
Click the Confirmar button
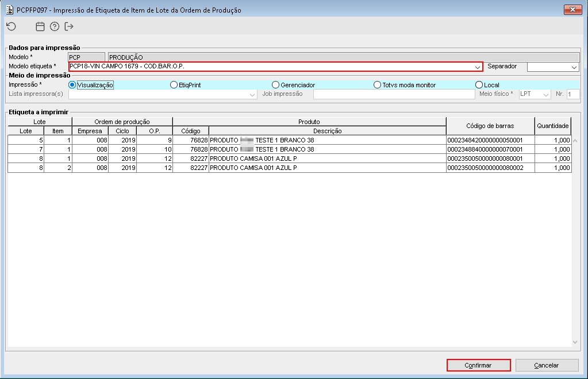click(478, 365)
